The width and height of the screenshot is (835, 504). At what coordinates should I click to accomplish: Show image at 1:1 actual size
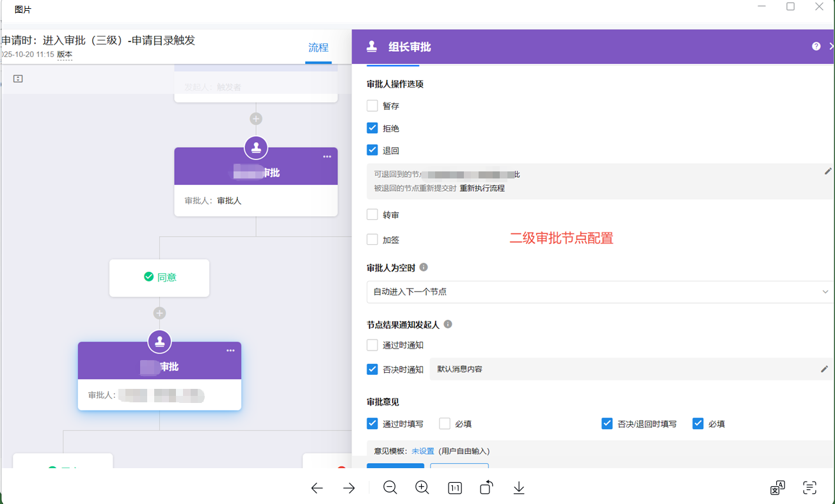tap(455, 488)
